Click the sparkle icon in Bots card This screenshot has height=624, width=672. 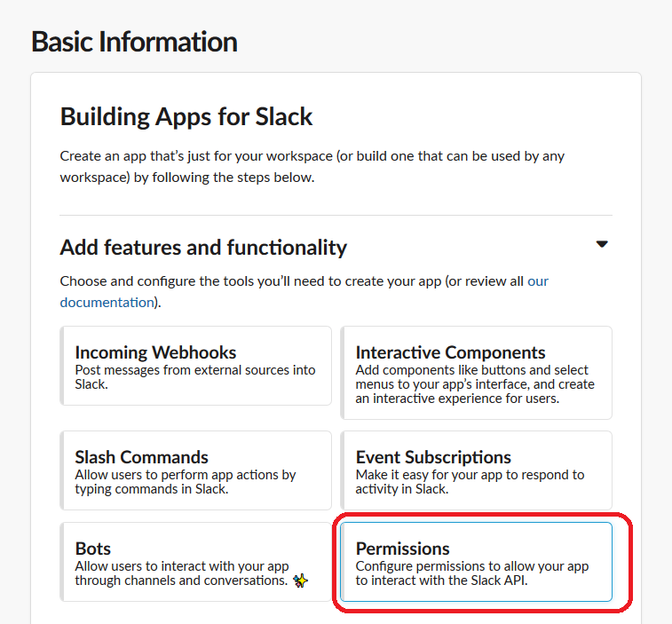pyautogui.click(x=301, y=581)
